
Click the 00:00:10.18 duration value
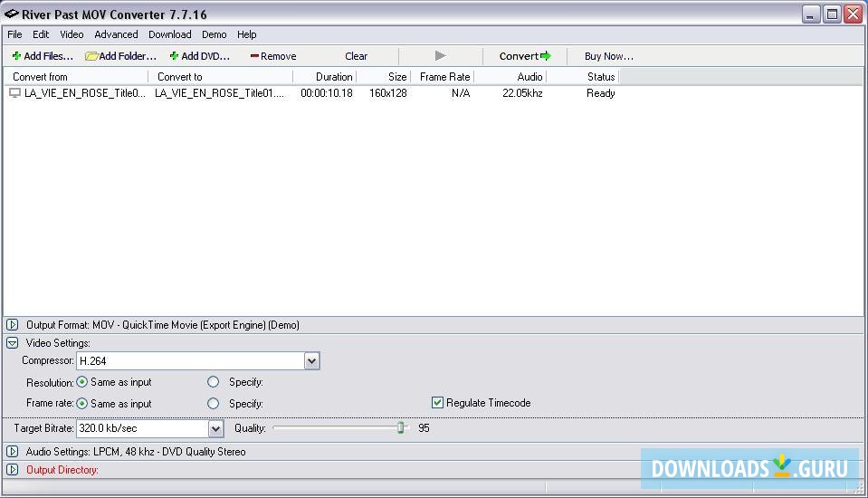[x=327, y=93]
